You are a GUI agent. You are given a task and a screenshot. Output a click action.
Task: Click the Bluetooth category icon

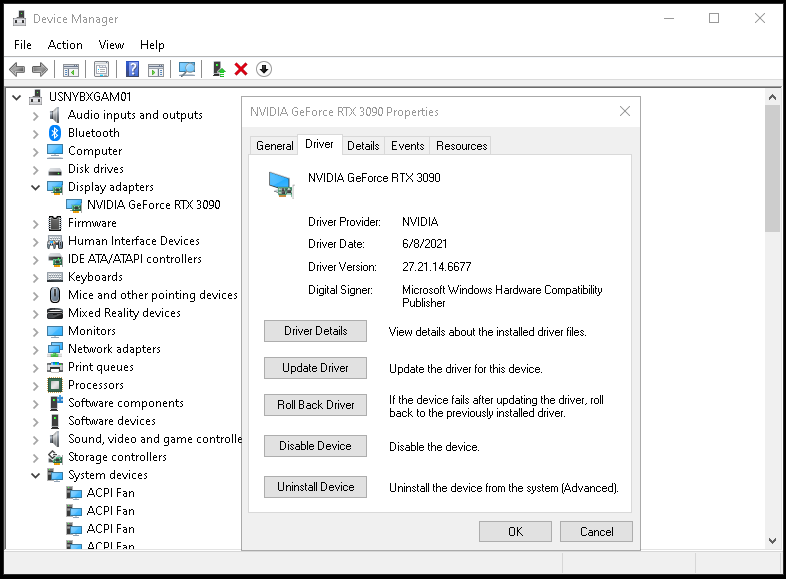55,133
